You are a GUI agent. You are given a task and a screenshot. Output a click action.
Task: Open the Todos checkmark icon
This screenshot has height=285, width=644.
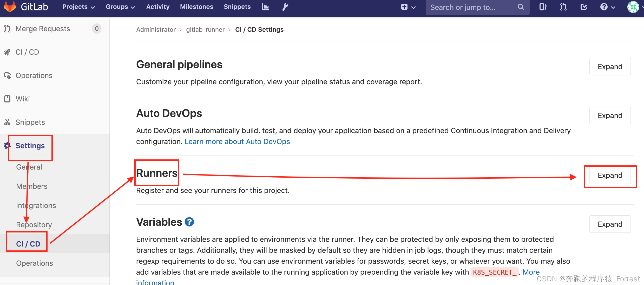click(583, 7)
